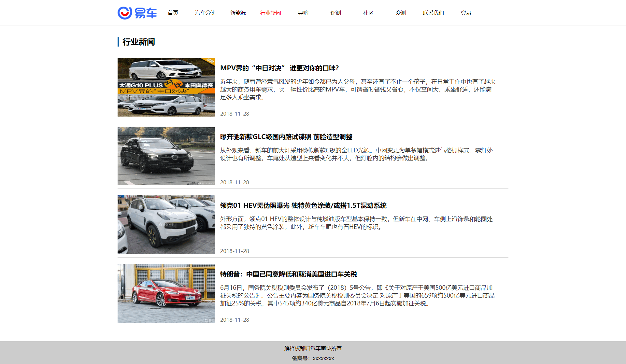Open the article titled MPV界的“中日对决”
This screenshot has height=364, width=626.
click(x=279, y=68)
